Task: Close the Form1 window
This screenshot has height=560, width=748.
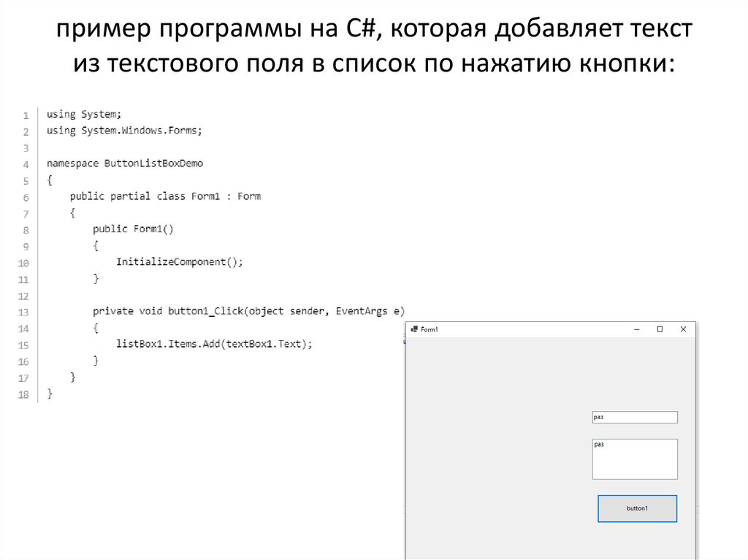Action: tap(683, 329)
